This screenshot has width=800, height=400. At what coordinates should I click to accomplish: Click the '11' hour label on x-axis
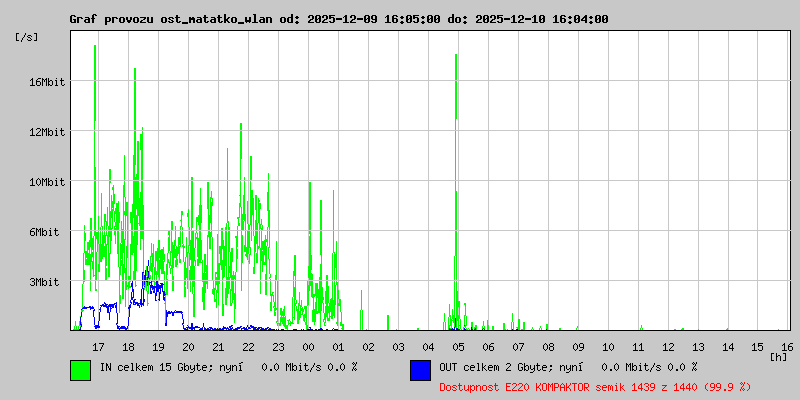point(638,347)
